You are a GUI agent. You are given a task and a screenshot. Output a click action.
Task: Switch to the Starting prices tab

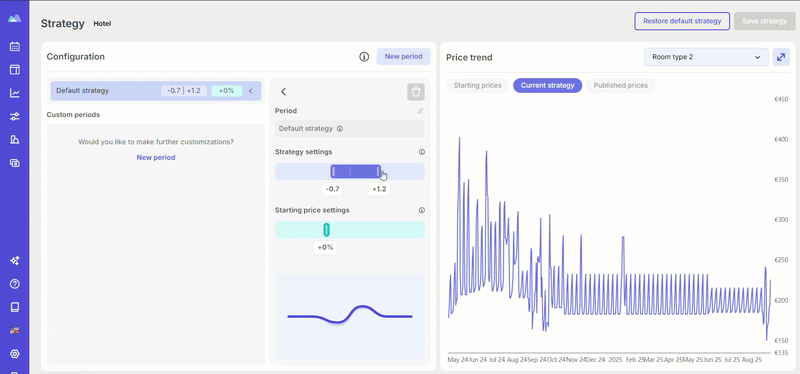(x=478, y=85)
